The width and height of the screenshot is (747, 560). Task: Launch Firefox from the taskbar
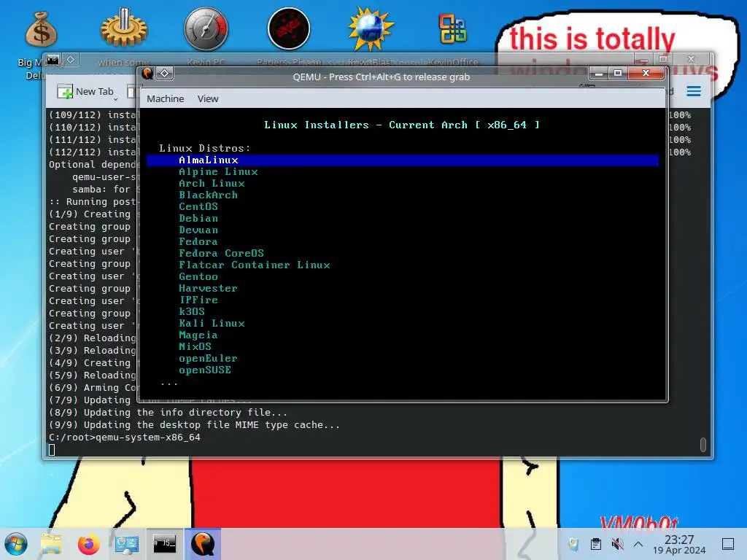pyautogui.click(x=88, y=544)
